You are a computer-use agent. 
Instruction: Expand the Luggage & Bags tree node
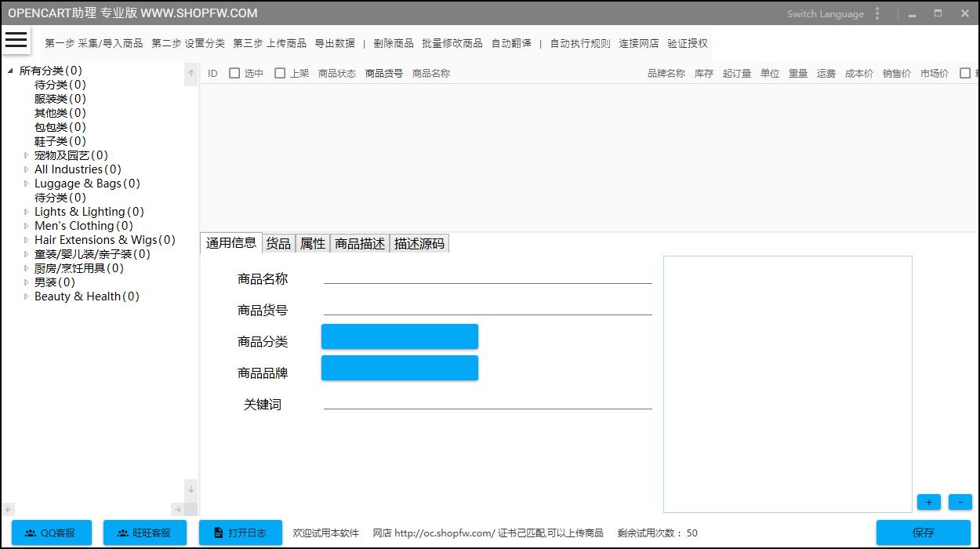pos(26,183)
